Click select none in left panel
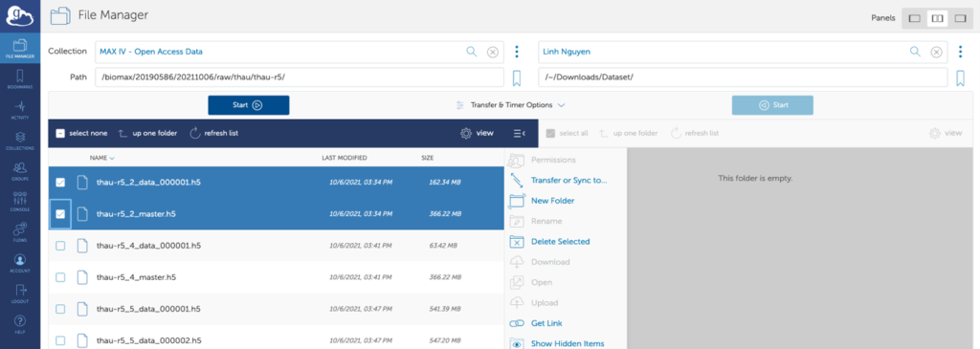This screenshot has width=980, height=349. (x=81, y=133)
